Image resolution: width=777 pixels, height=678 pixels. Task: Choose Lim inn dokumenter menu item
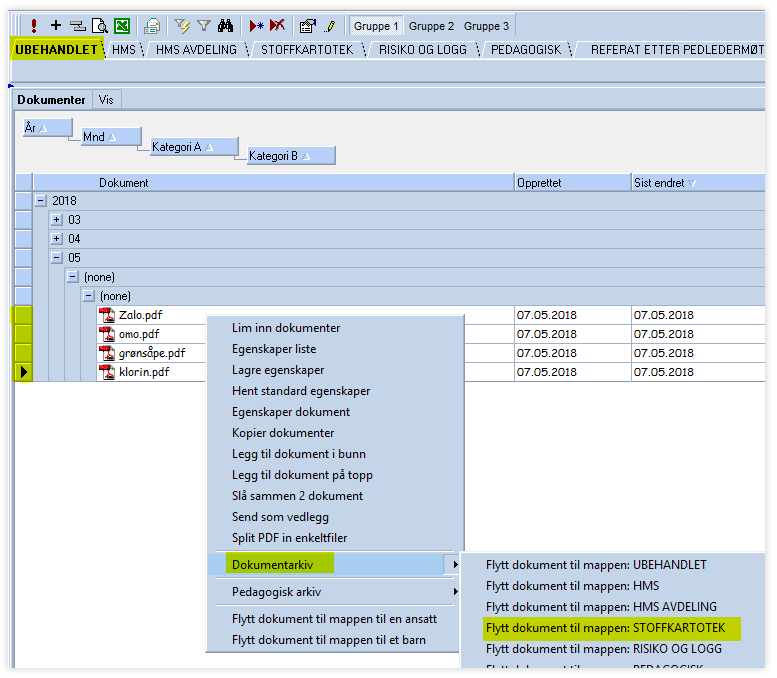pos(286,328)
